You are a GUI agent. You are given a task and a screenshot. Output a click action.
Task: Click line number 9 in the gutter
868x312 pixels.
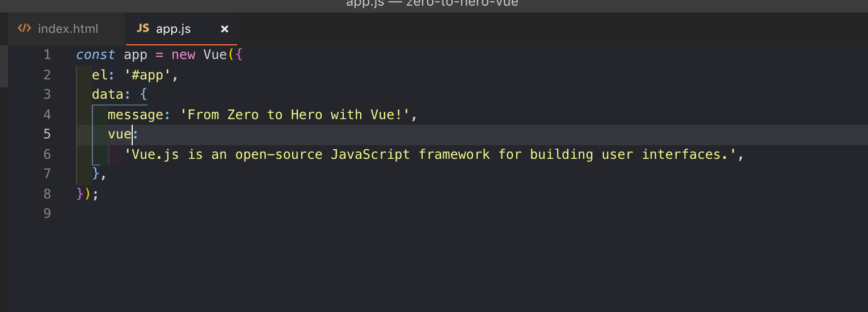click(x=47, y=213)
